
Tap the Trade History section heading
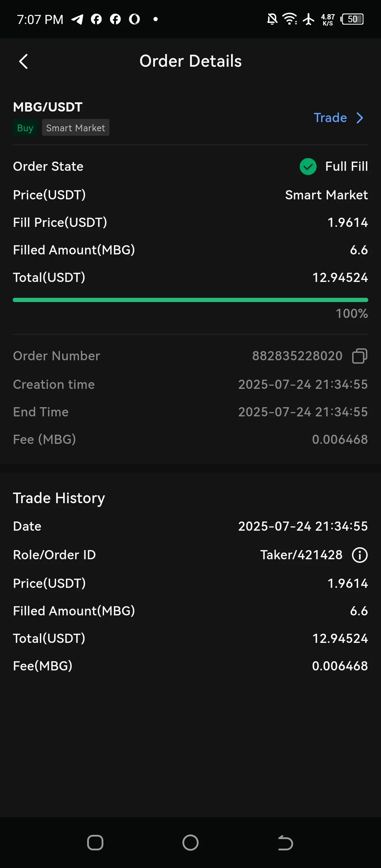pyautogui.click(x=59, y=498)
